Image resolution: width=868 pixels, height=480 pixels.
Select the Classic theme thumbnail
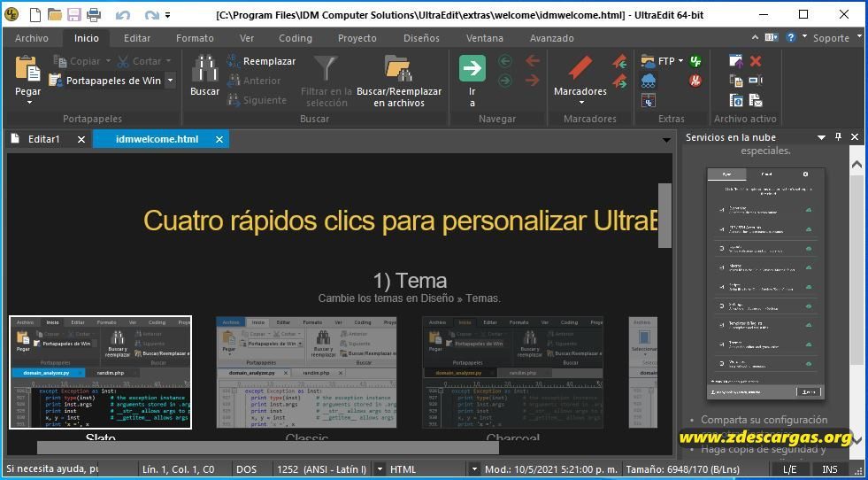(307, 373)
